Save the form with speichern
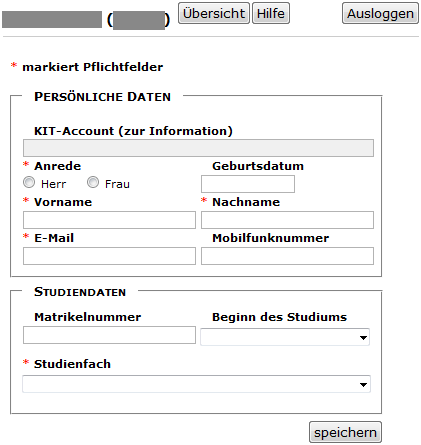The width and height of the screenshot is (421, 445). [345, 432]
